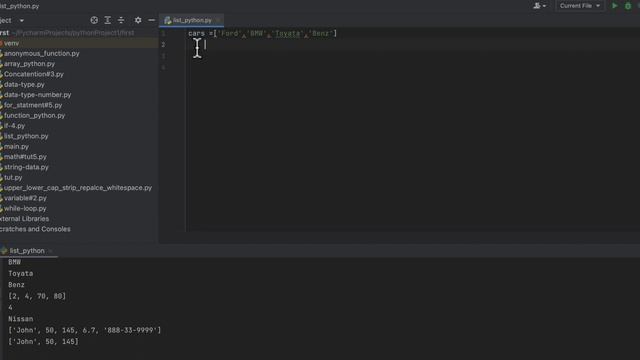The image size is (640, 360).
Task: Click the 'Benz' string in the code
Action: 321,33
